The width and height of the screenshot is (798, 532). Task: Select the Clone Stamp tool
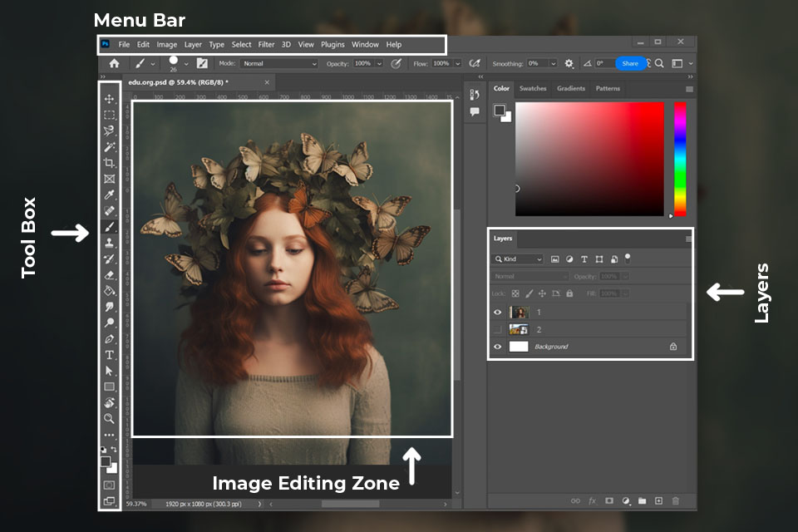(x=109, y=243)
